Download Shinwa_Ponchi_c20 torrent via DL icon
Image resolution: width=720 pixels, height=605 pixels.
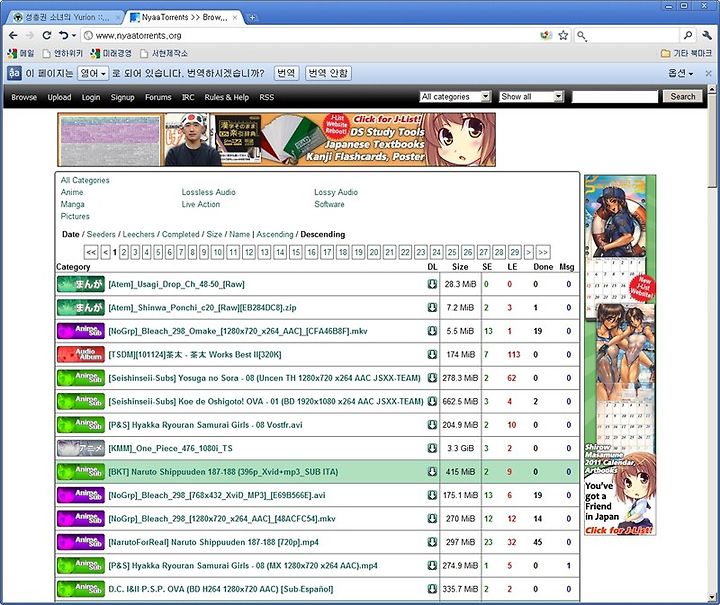[432, 308]
